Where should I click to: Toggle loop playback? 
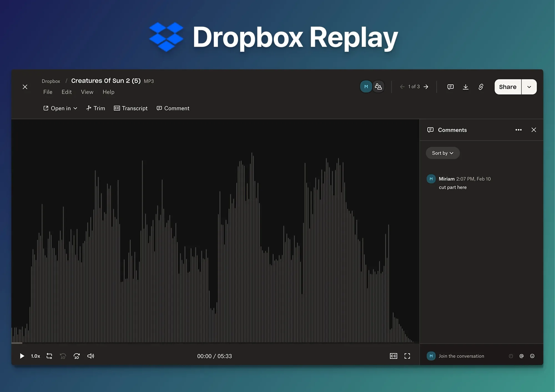[49, 356]
